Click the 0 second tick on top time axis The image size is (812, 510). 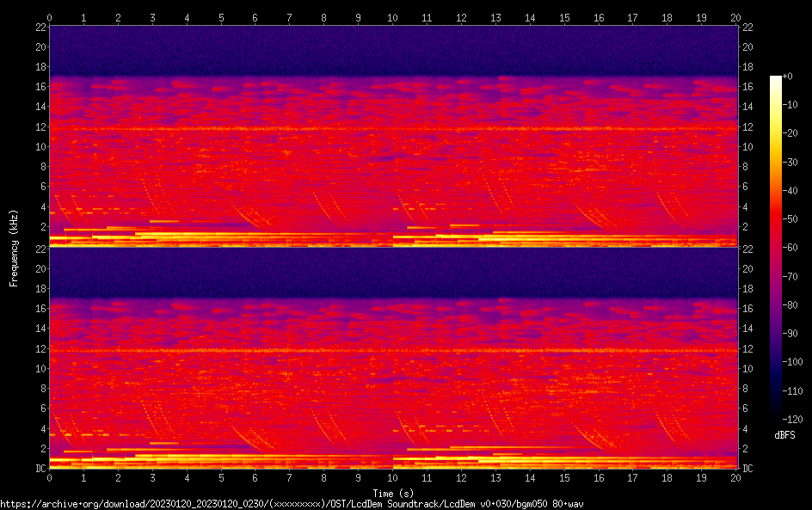(x=50, y=16)
